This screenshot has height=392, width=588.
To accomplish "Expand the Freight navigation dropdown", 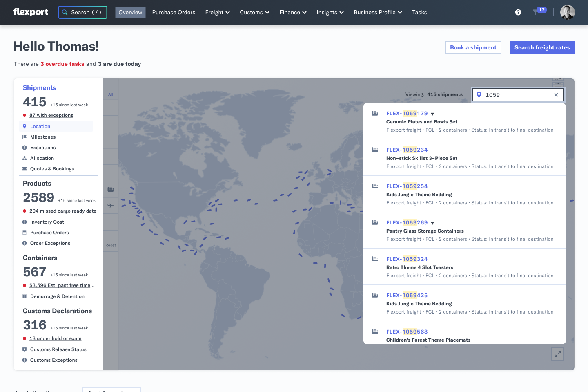I will point(217,12).
